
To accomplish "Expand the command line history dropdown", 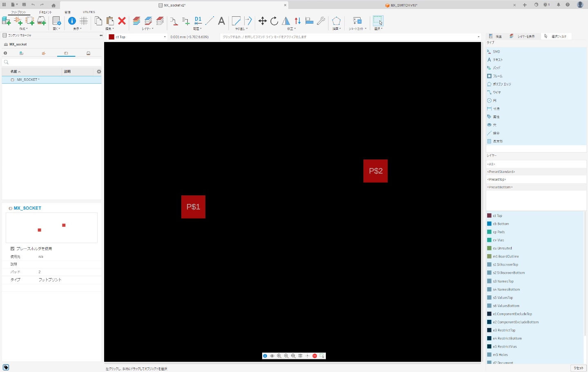I will coord(479,37).
